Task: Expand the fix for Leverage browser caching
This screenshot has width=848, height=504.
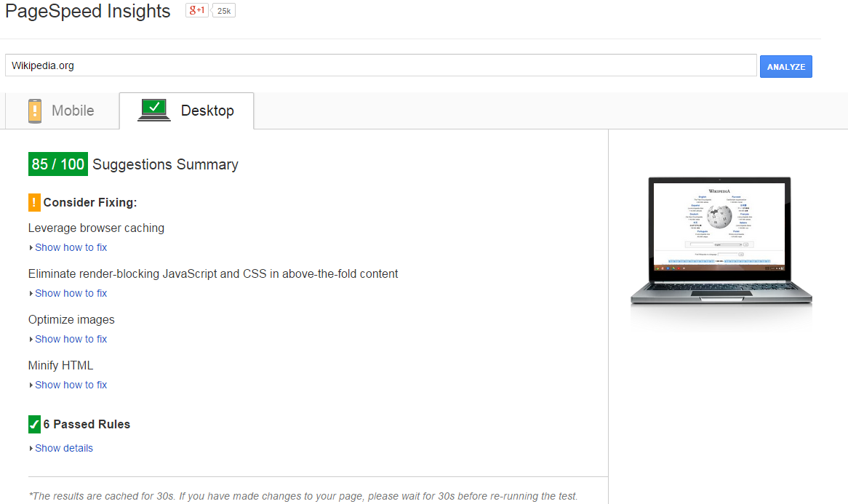Action: (x=71, y=247)
